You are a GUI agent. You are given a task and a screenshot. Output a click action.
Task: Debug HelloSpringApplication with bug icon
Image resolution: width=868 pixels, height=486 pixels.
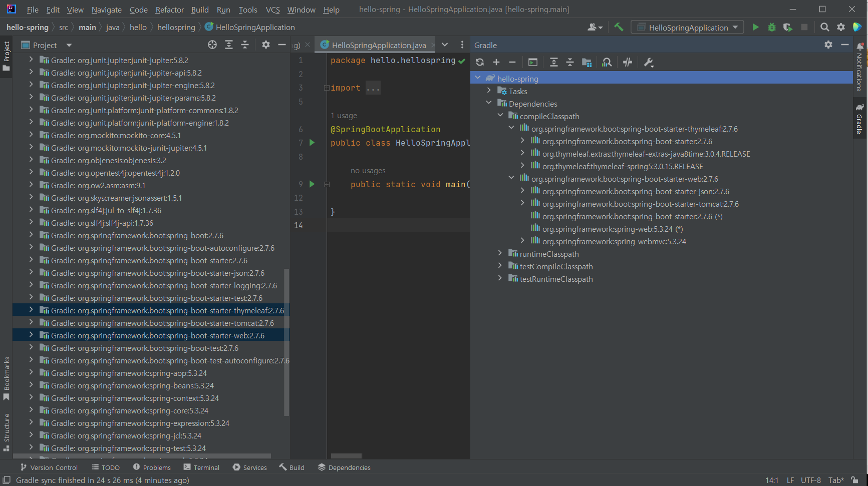(772, 28)
